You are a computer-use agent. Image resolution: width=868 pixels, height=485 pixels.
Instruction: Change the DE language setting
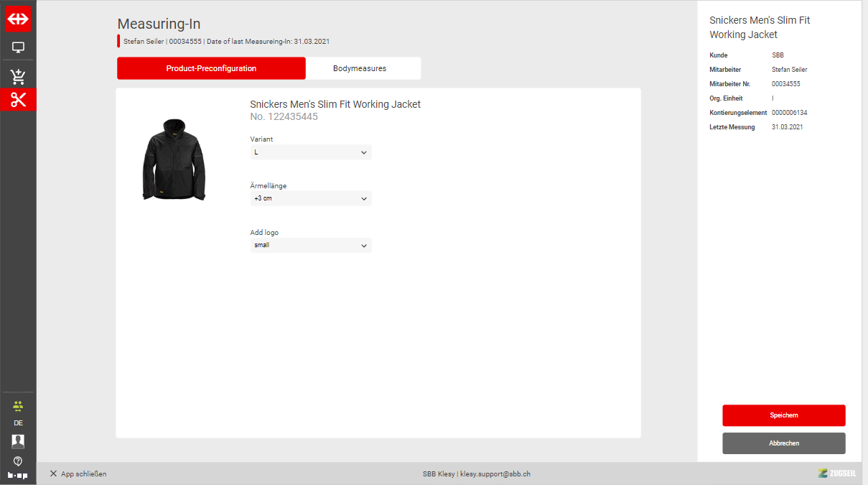click(x=18, y=423)
